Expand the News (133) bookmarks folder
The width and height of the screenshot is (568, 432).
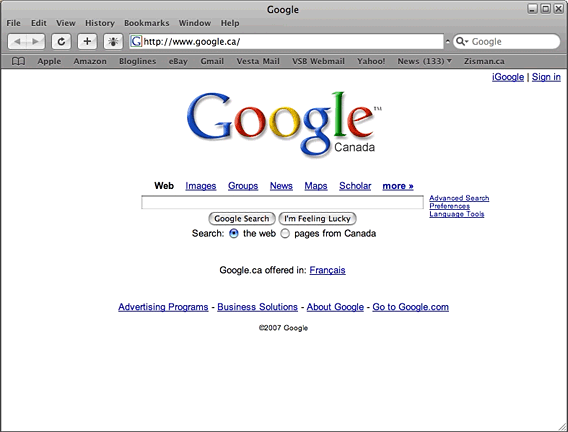pyautogui.click(x=424, y=61)
